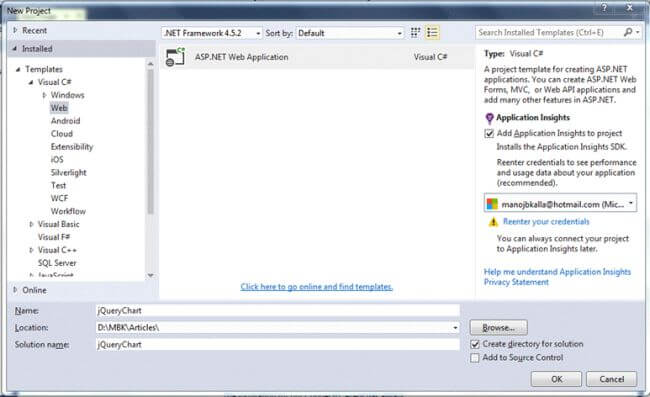
Task: Collapse the Templates tree node
Action: click(x=18, y=69)
